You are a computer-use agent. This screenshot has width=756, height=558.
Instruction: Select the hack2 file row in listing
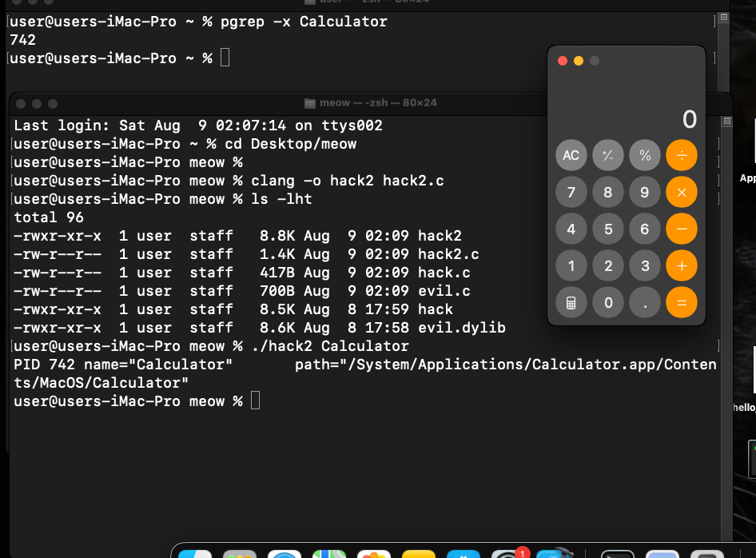(237, 236)
